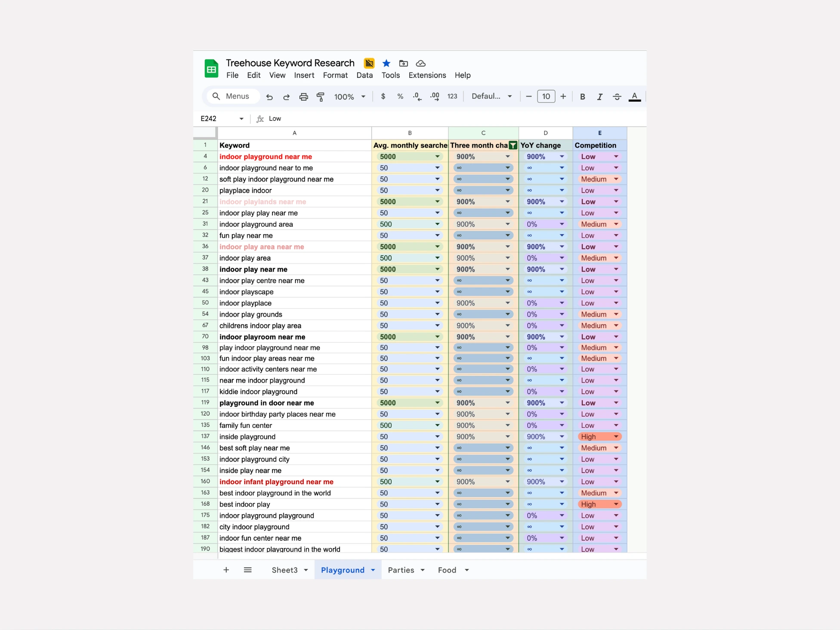The height and width of the screenshot is (630, 840).
Task: Activate the paint format roller
Action: pos(321,97)
